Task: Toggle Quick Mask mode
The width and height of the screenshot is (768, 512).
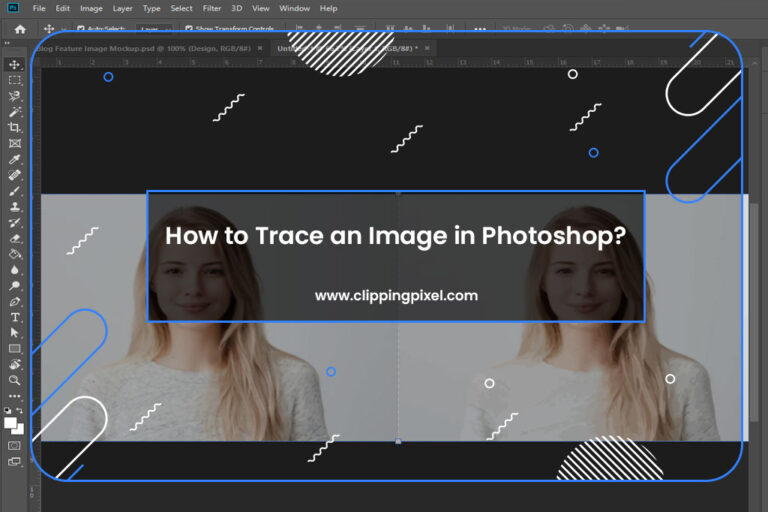Action: point(14,446)
